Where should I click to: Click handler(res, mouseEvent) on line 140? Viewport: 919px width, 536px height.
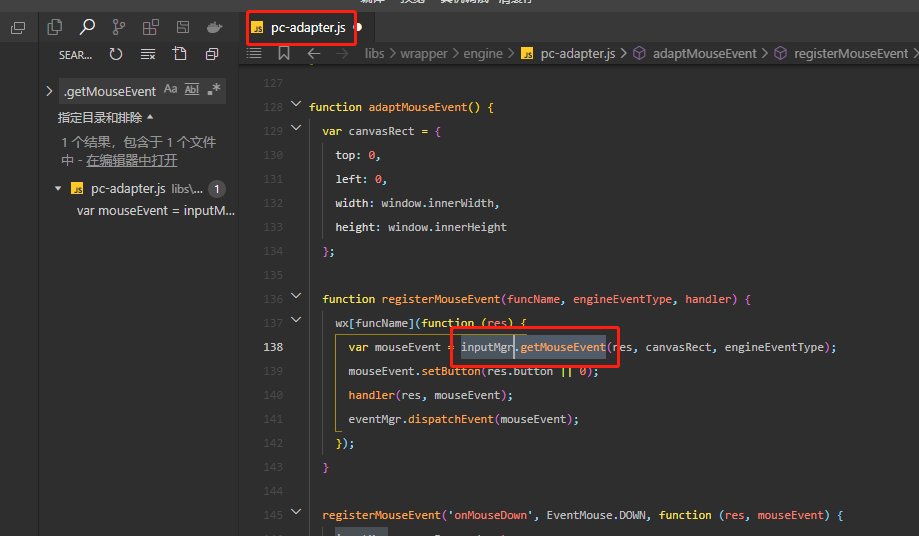click(427, 395)
